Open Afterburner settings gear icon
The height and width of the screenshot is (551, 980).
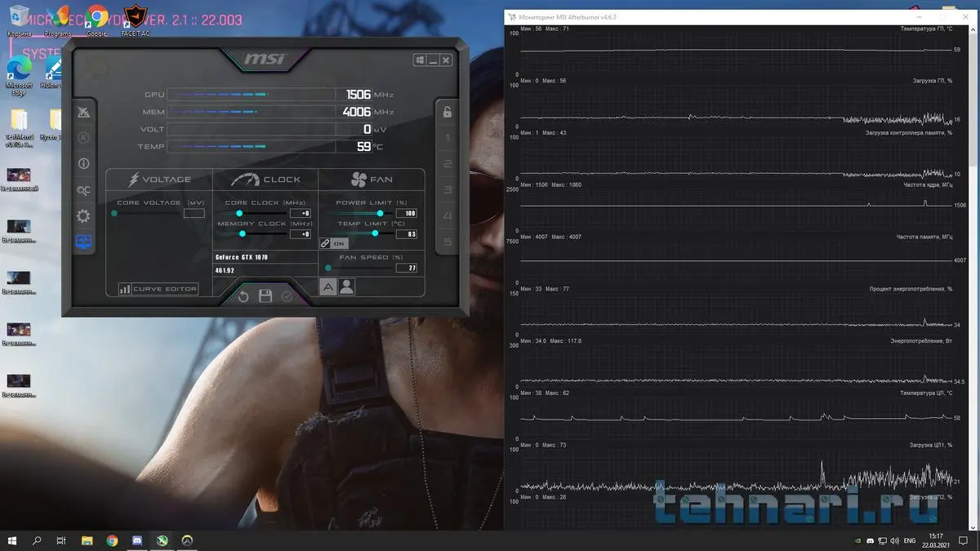83,216
